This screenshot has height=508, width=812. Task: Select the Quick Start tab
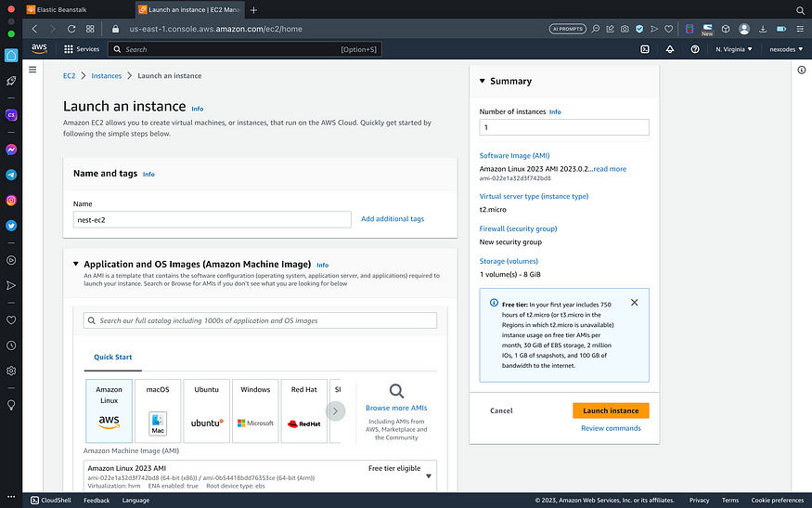(113, 358)
